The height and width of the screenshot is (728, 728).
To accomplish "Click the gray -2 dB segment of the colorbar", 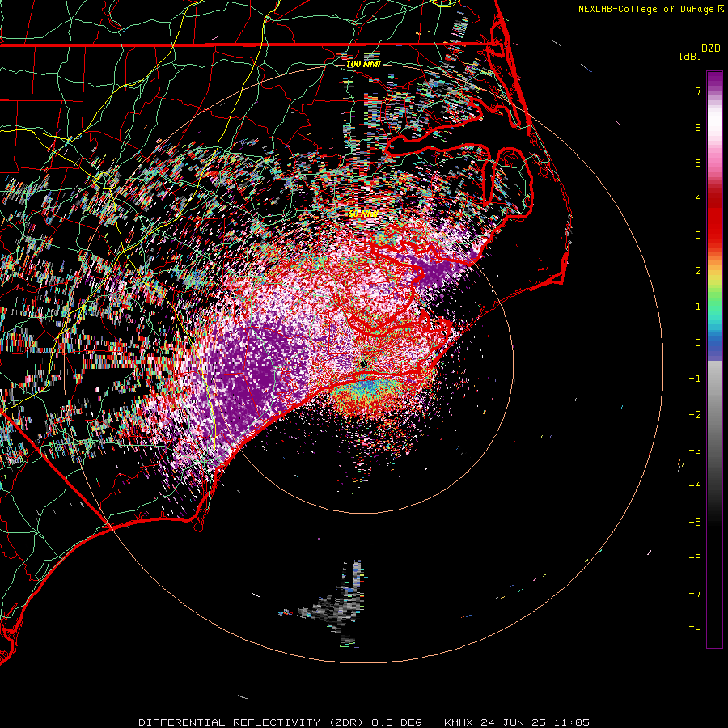I will click(x=714, y=415).
